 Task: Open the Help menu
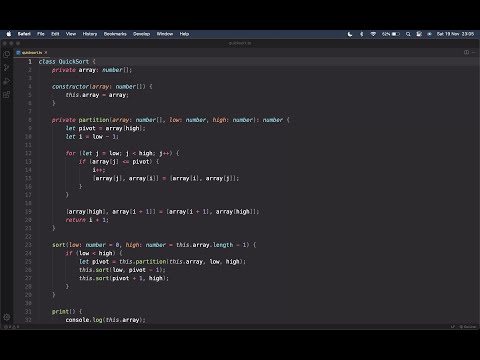184,34
